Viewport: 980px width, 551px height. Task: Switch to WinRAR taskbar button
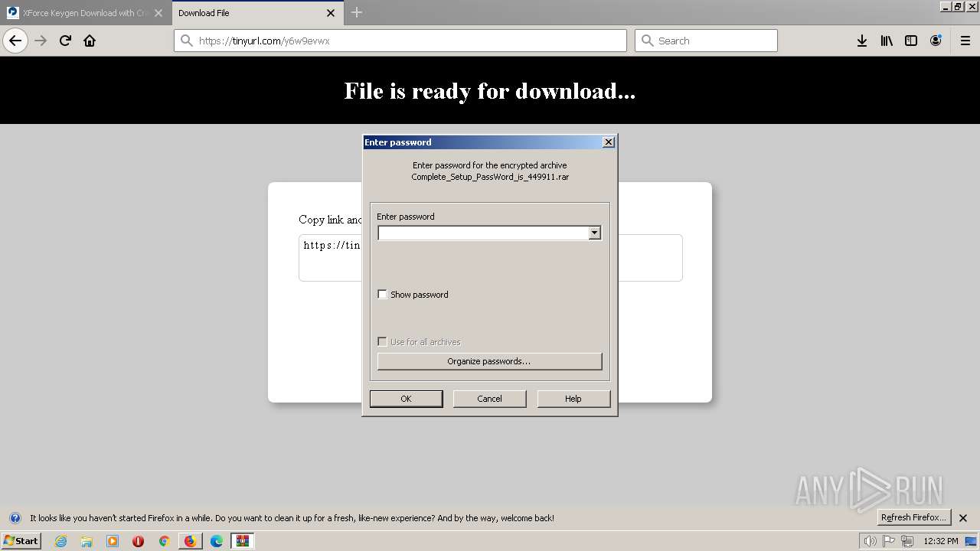pos(243,541)
